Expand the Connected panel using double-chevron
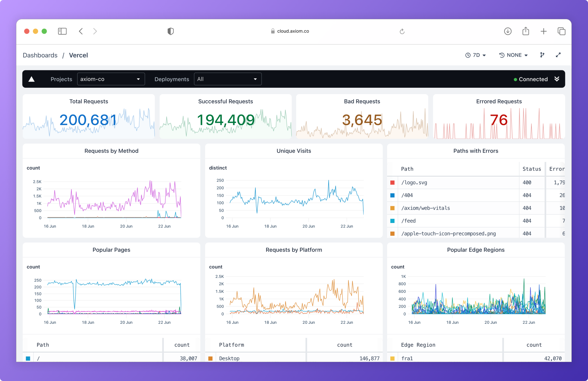This screenshot has height=381, width=588. tap(557, 79)
